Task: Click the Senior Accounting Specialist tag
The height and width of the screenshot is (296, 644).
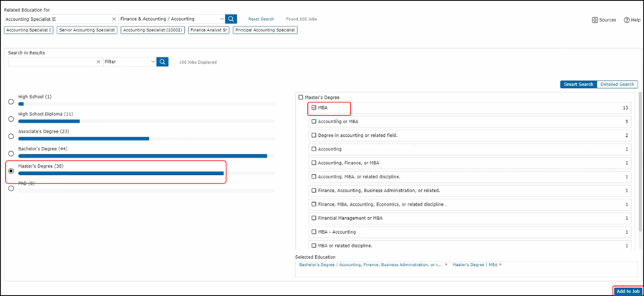Action: [x=87, y=30]
